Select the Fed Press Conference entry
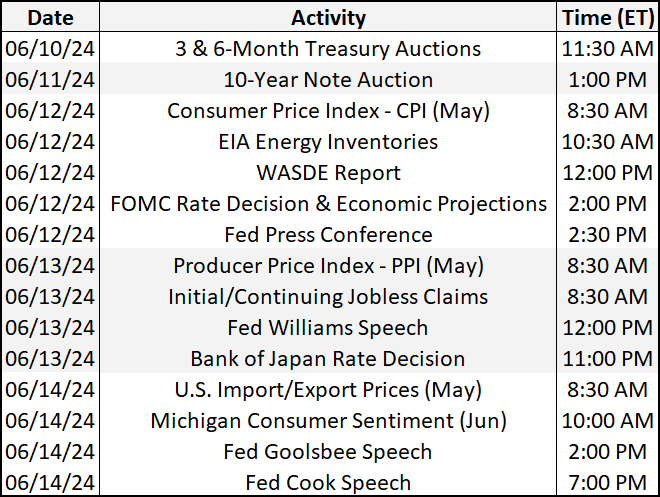Screen dimensions: 660x497 pos(328,235)
